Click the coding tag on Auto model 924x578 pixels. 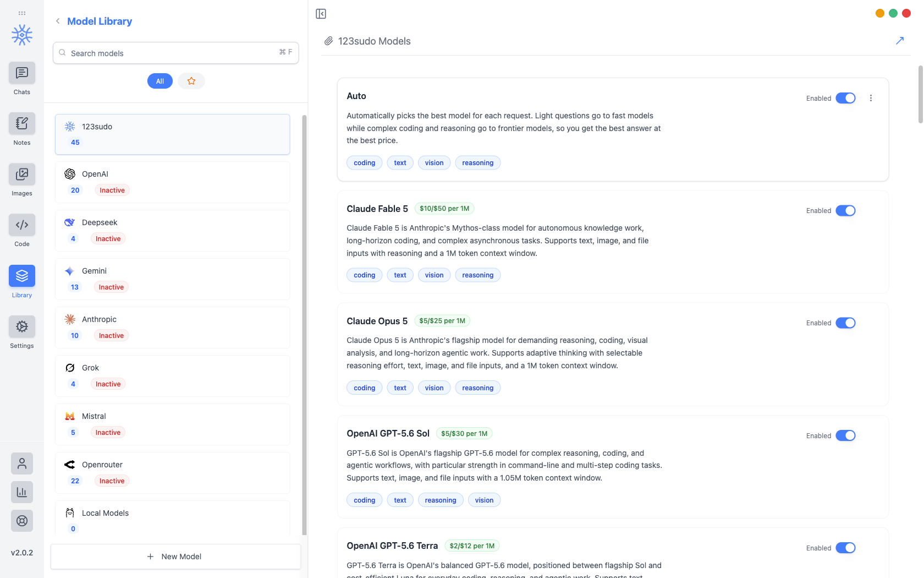click(365, 163)
